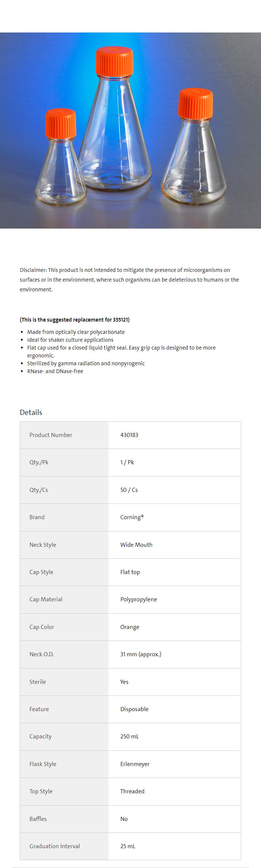Click the Capacity value 250 mL
The image size is (261, 868).
(129, 737)
